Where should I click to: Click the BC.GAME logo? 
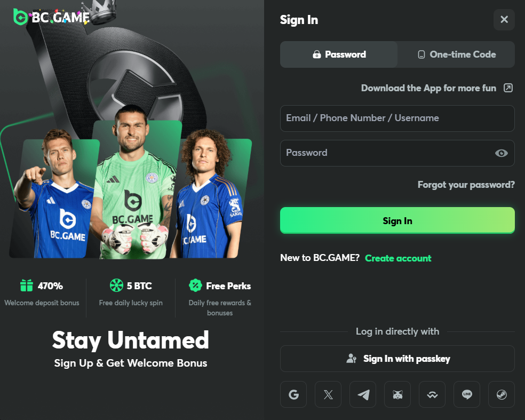[x=51, y=17]
